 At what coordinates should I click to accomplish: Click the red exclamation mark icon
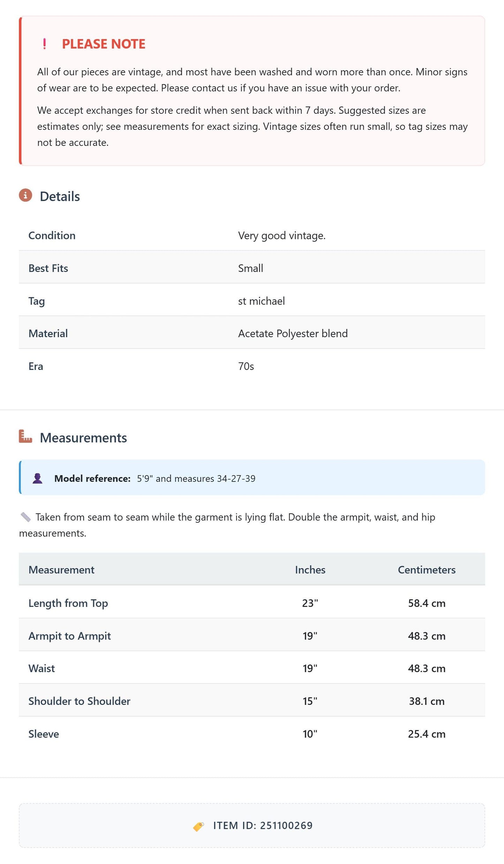coord(44,44)
